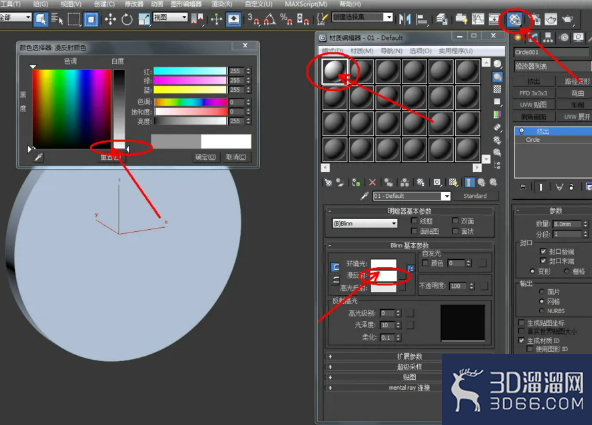Click Sample Type sphere icon in Material Editor

point(498,64)
